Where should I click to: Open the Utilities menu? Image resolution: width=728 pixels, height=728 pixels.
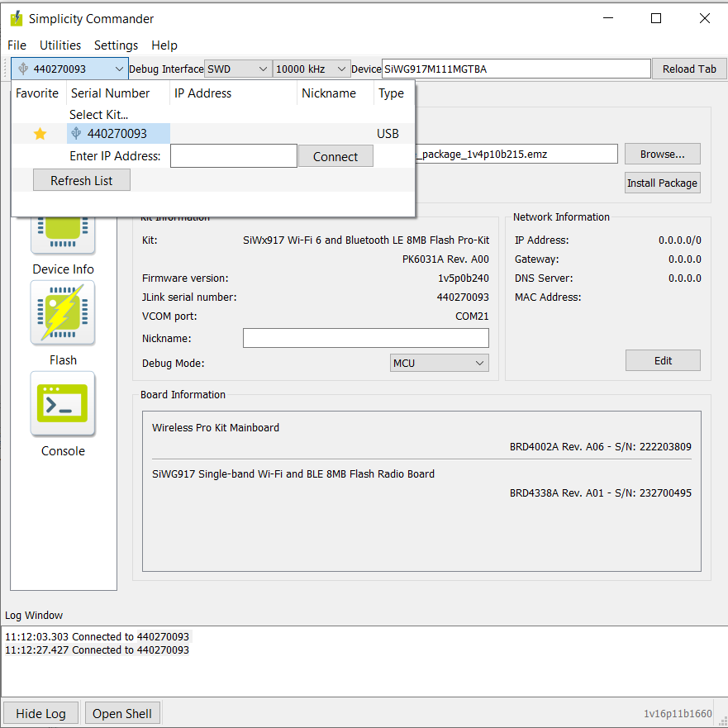[x=60, y=45]
